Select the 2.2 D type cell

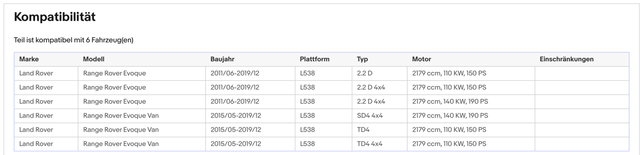[365, 73]
